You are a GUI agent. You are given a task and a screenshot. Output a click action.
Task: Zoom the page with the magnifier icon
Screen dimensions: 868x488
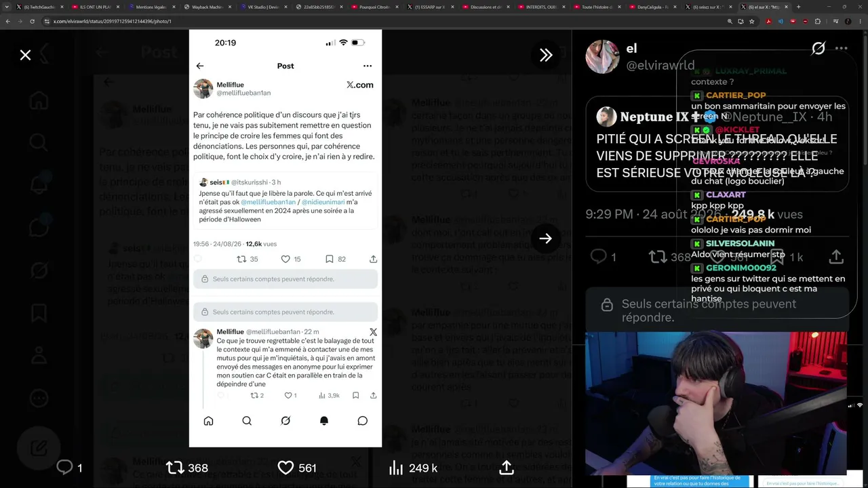[x=730, y=21]
